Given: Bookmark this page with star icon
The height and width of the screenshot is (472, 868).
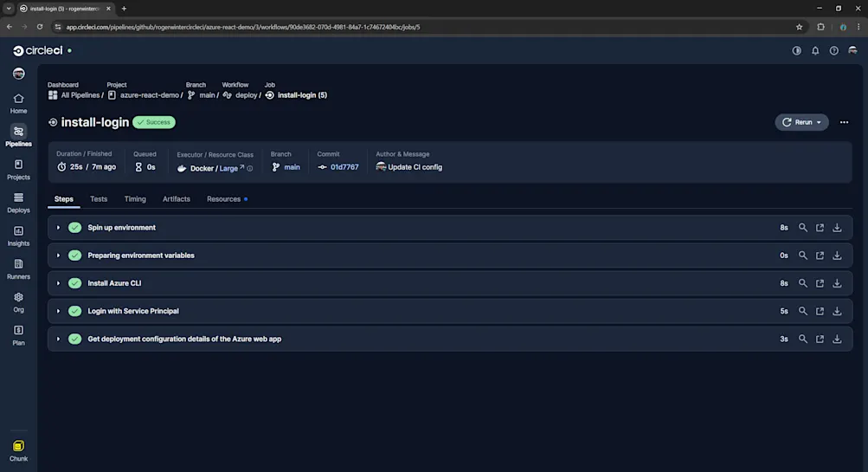Looking at the screenshot, I should pos(799,27).
